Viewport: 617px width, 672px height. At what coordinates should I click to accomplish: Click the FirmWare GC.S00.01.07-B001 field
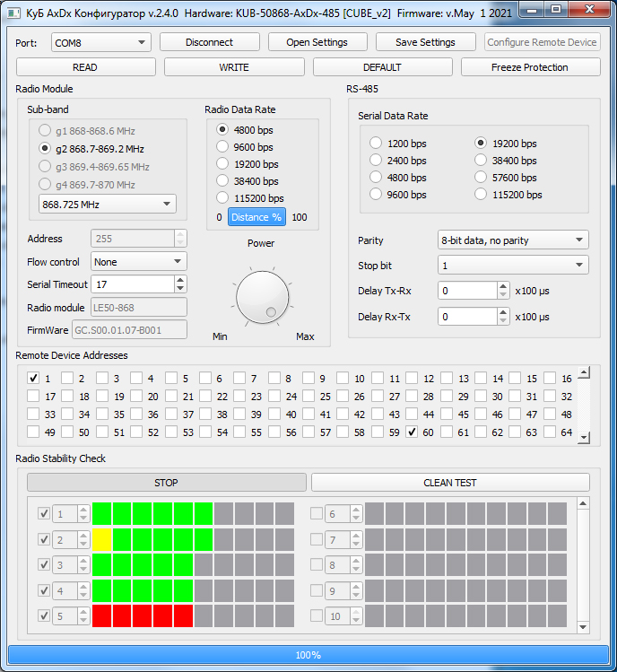pos(129,330)
